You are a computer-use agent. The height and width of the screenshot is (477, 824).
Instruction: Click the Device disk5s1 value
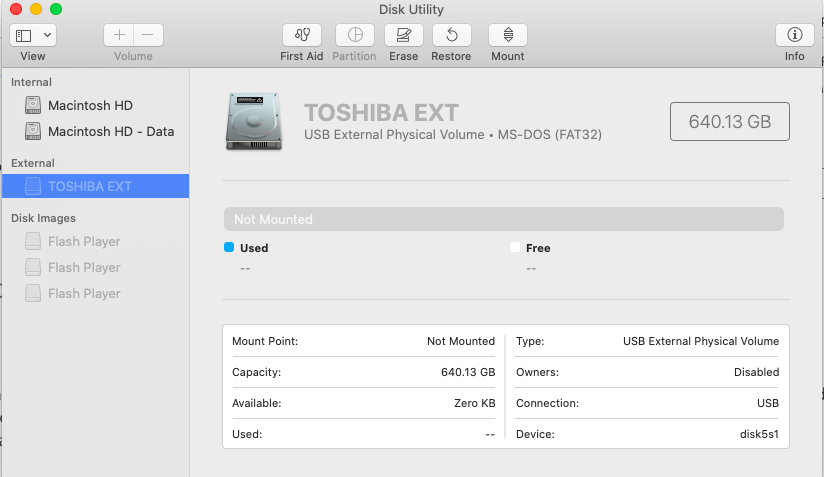click(x=759, y=434)
